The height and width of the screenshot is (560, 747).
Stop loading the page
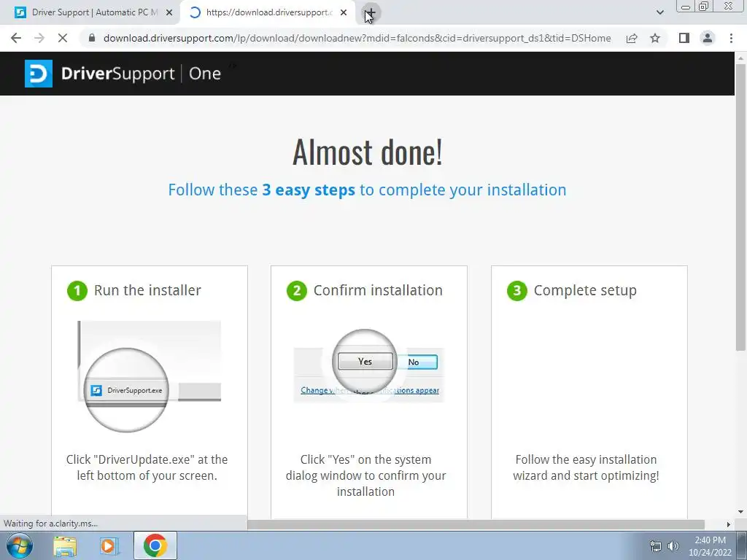[x=63, y=38]
